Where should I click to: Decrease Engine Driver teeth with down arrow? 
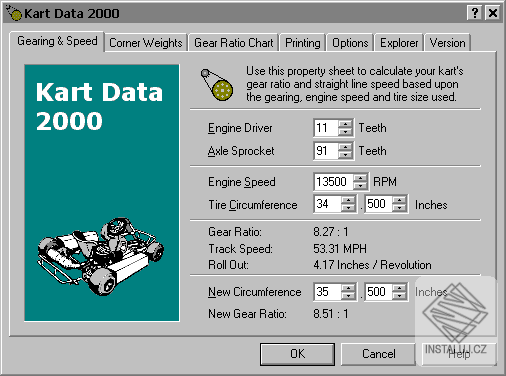pyautogui.click(x=345, y=132)
